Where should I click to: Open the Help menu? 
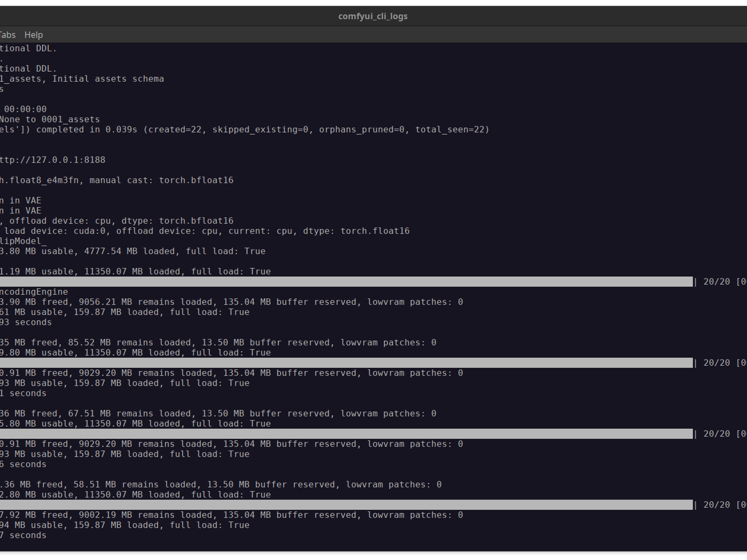pyautogui.click(x=34, y=35)
